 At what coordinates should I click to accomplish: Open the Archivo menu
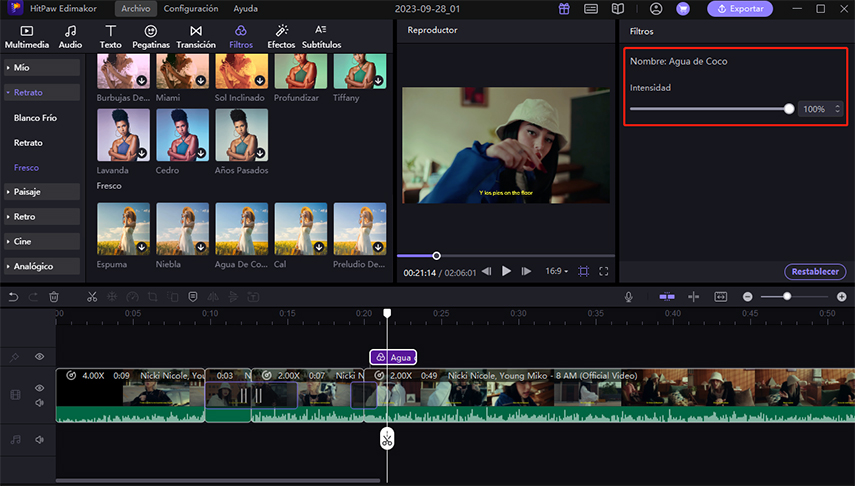pyautogui.click(x=136, y=9)
